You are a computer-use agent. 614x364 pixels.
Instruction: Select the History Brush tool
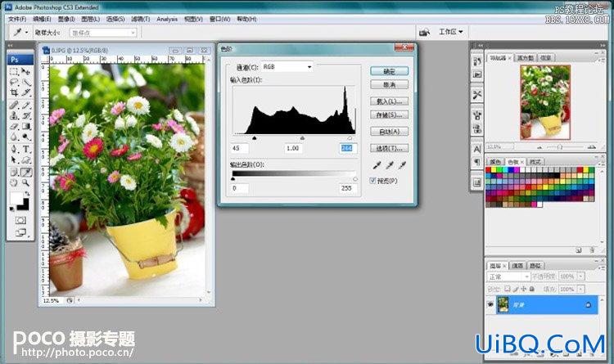26,115
